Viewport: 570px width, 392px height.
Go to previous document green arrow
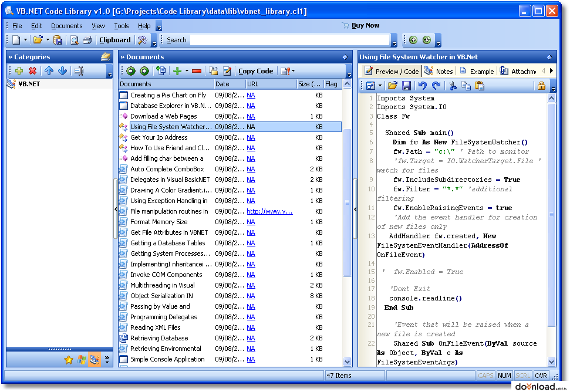131,71
